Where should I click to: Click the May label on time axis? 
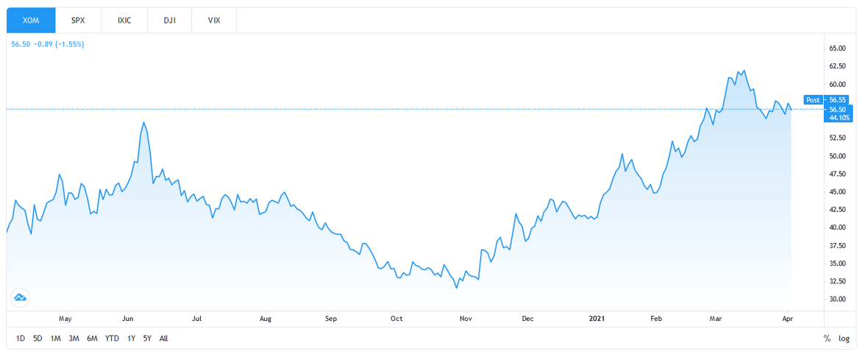[x=65, y=319]
